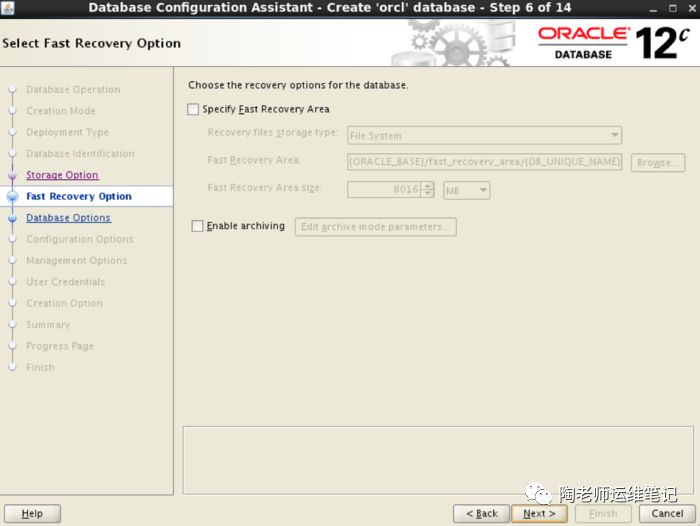Close the Database Configuration Assistant window
700x526 pixels.
692,8
